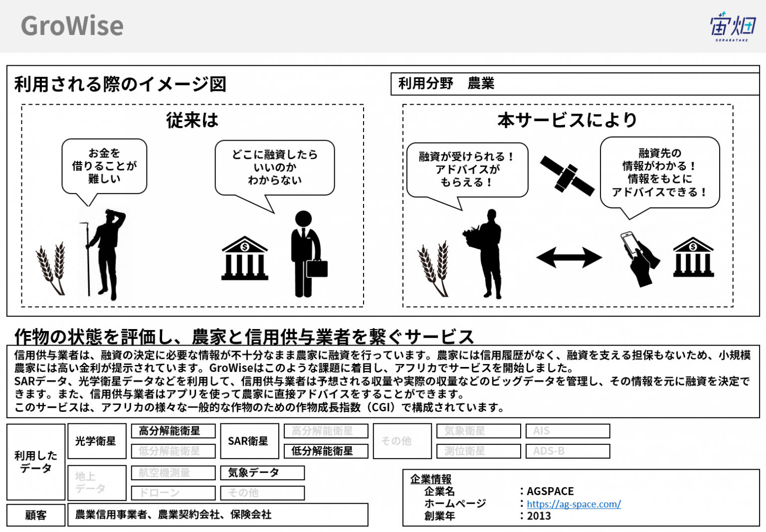Select the greyed '地上データ' category box
This screenshot has height=532, width=766.
coord(97,483)
